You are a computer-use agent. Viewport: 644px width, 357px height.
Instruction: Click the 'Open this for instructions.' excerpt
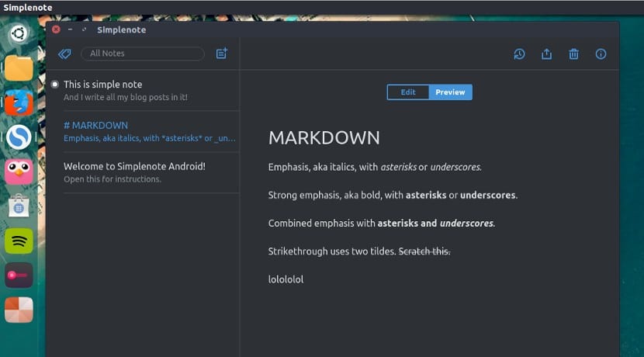[113, 179]
